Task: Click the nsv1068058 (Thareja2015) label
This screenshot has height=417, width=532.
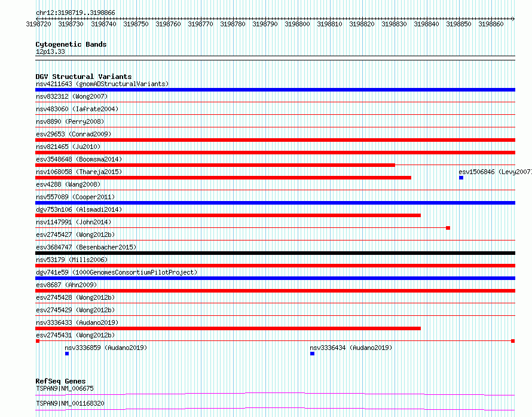Action: click(79, 172)
